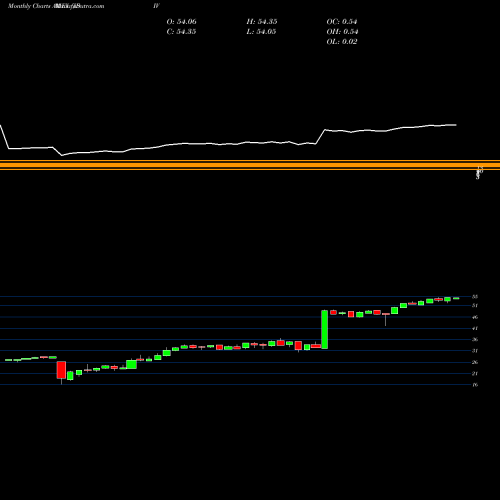Click the price axis label 21
Image resolution: width=500 pixels, height=500 pixels.
click(475, 374)
